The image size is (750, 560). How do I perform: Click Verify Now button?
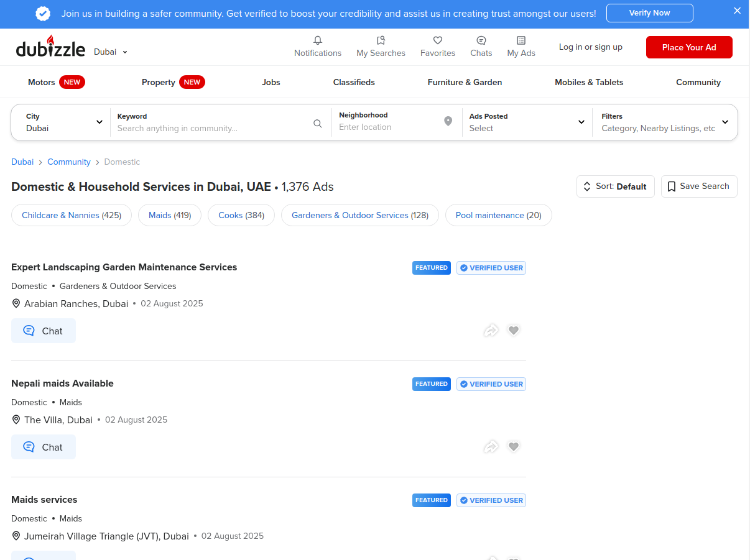[649, 13]
